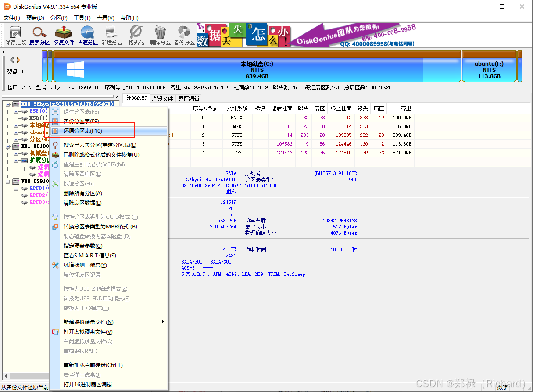Open the 硬盘(D) menu
The width and height of the screenshot is (533, 392).
point(35,18)
